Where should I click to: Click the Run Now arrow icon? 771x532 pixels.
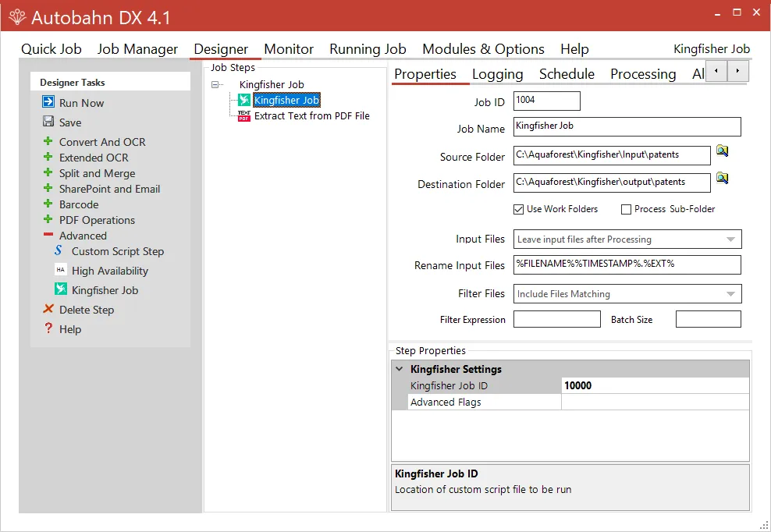click(48, 102)
